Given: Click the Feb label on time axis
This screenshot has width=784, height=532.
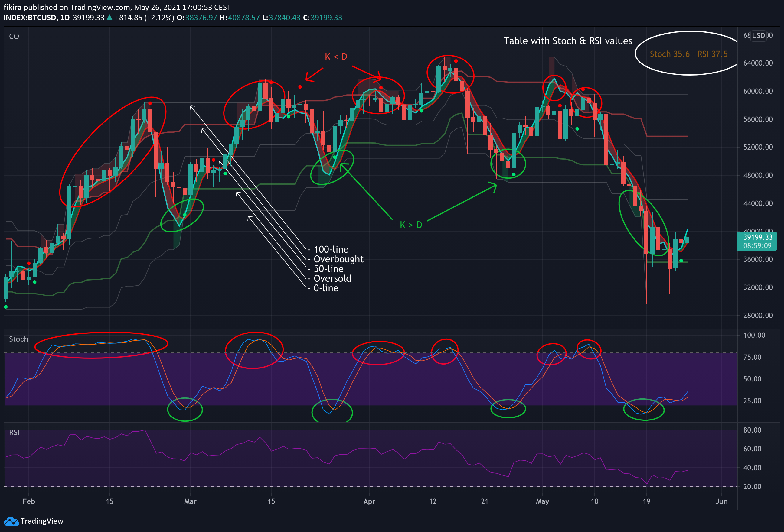Looking at the screenshot, I should point(29,502).
